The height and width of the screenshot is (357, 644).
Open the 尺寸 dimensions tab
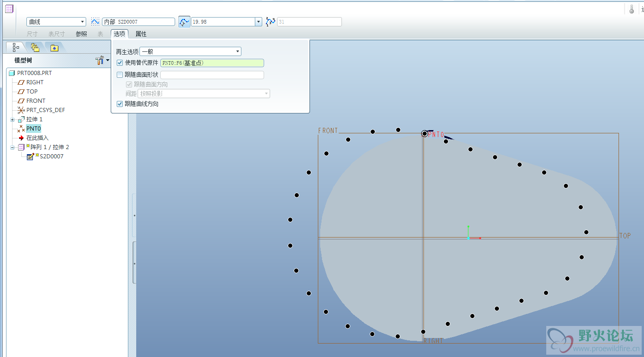pyautogui.click(x=32, y=34)
